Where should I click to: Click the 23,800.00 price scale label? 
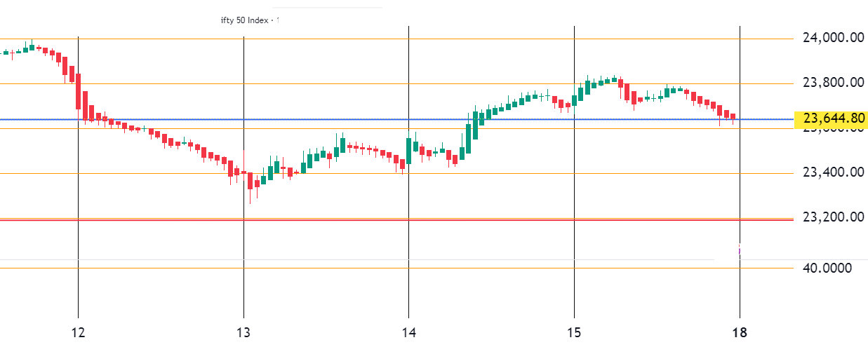(833, 83)
